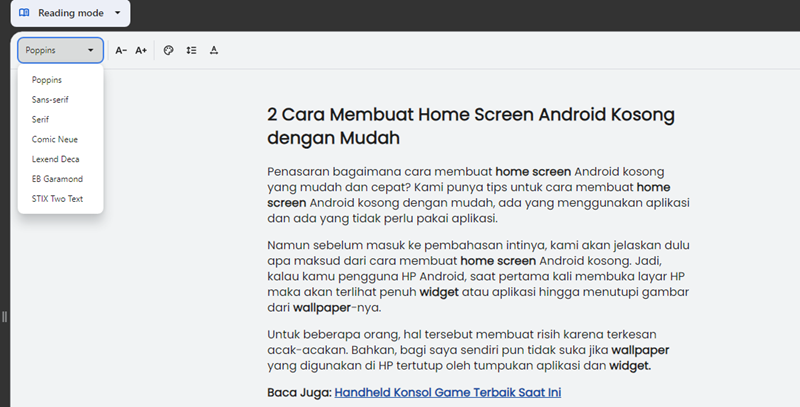Decrease font size with A- button

[x=121, y=50]
